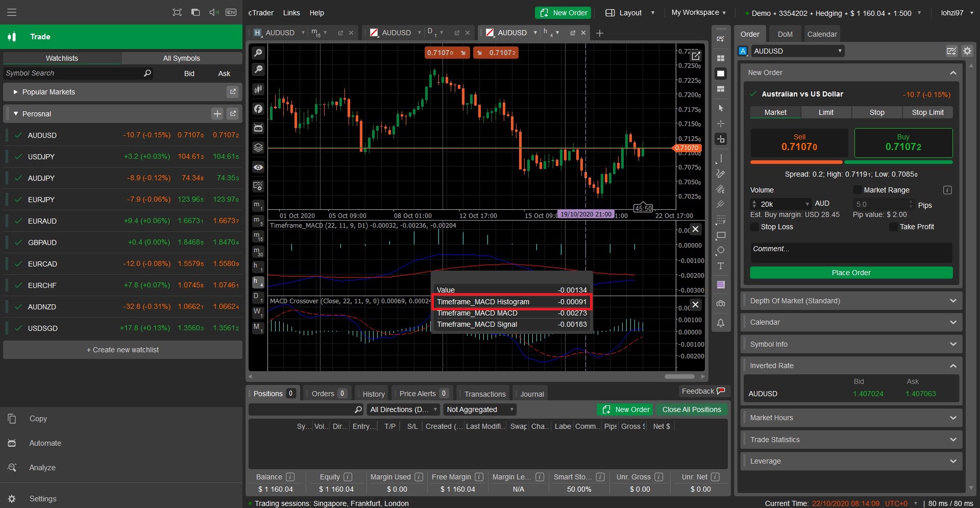Screen dimensions: 980x508
Task: Open the Not Aggregated dropdown
Action: point(480,409)
